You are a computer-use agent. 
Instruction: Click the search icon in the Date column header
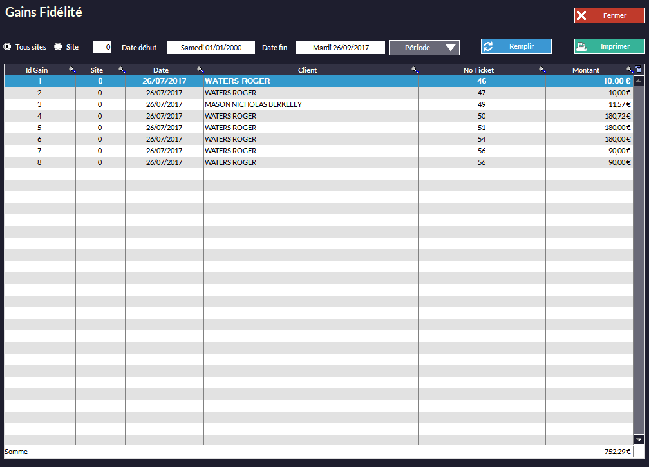pyautogui.click(x=198, y=70)
